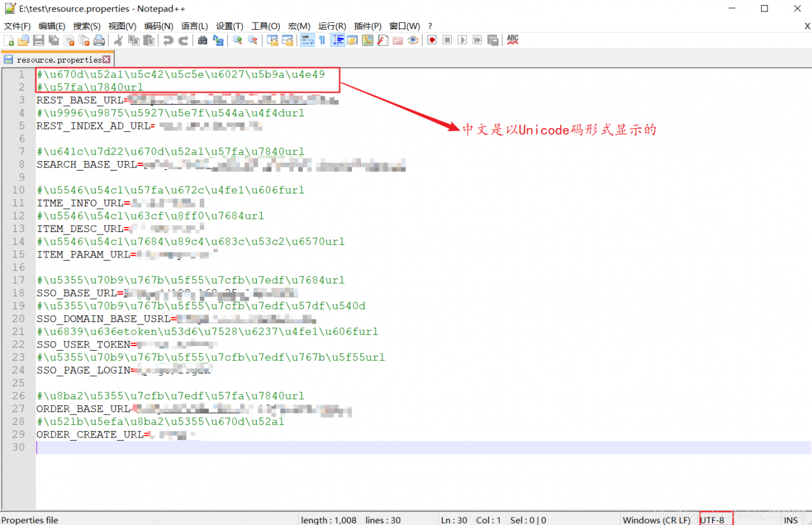
Task: Open the 窗口(W) menu
Action: click(x=405, y=26)
